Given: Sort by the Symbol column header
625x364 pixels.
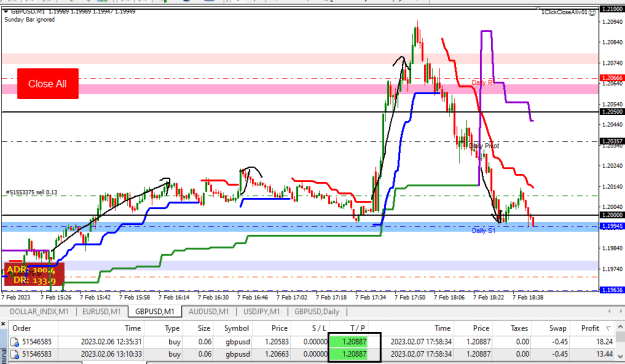Looking at the screenshot, I should pos(236,328).
